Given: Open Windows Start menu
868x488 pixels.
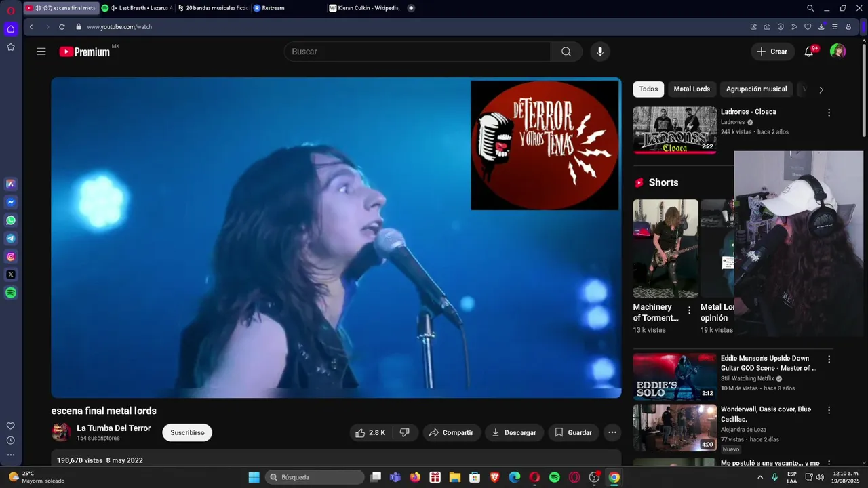Looking at the screenshot, I should pos(254,477).
